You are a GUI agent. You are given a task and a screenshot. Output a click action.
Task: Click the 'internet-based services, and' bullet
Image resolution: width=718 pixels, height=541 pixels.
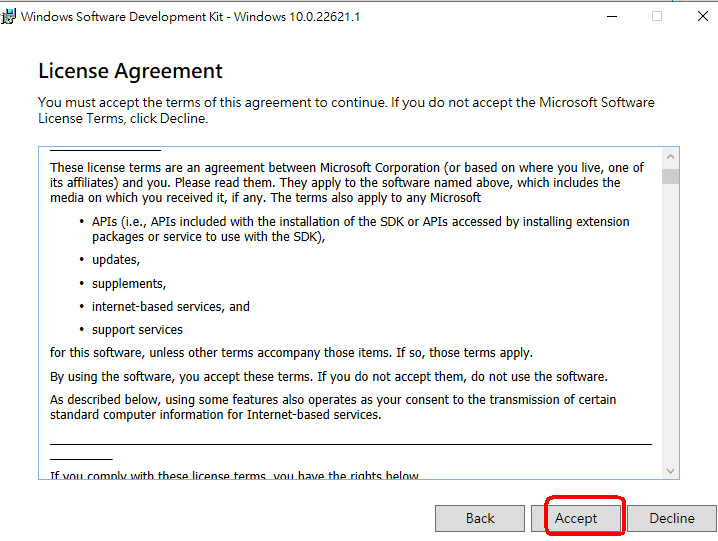[171, 306]
